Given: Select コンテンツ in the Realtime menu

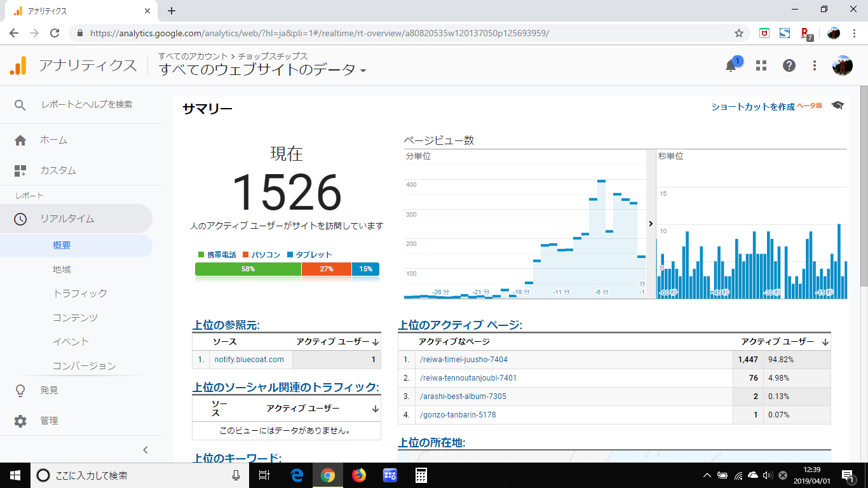Looking at the screenshot, I should coord(75,318).
